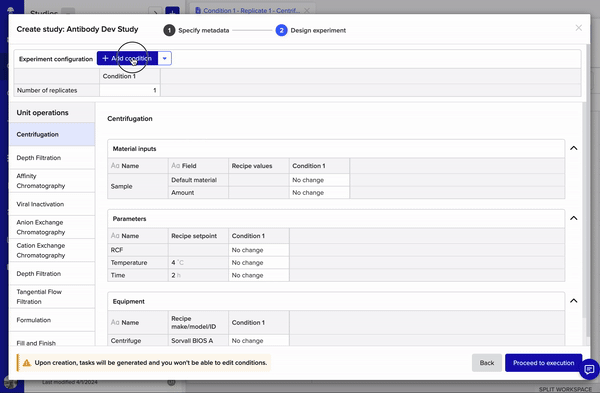Click the Back button
Screen dimensions: 600x393
tap(487, 363)
